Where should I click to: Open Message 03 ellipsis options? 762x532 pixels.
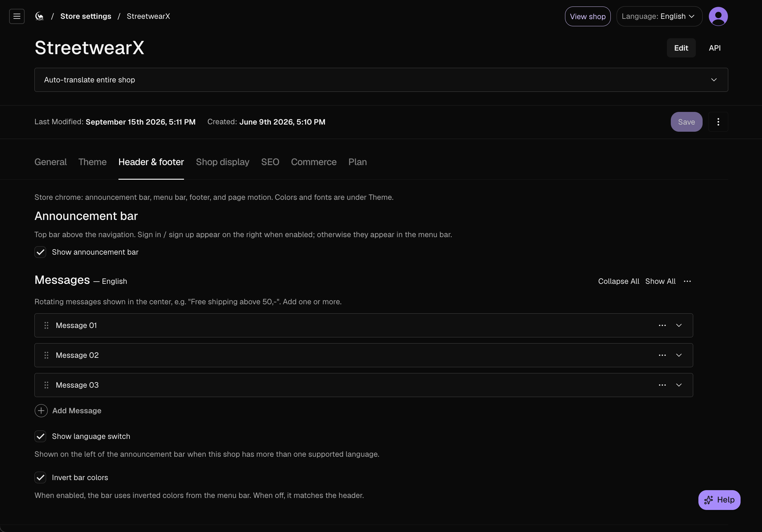pos(662,385)
